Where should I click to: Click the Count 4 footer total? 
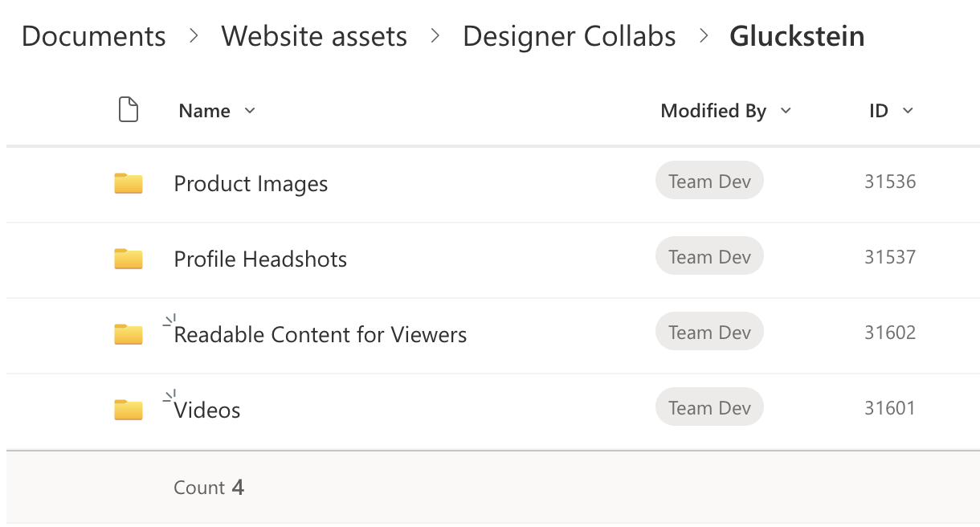click(x=208, y=488)
